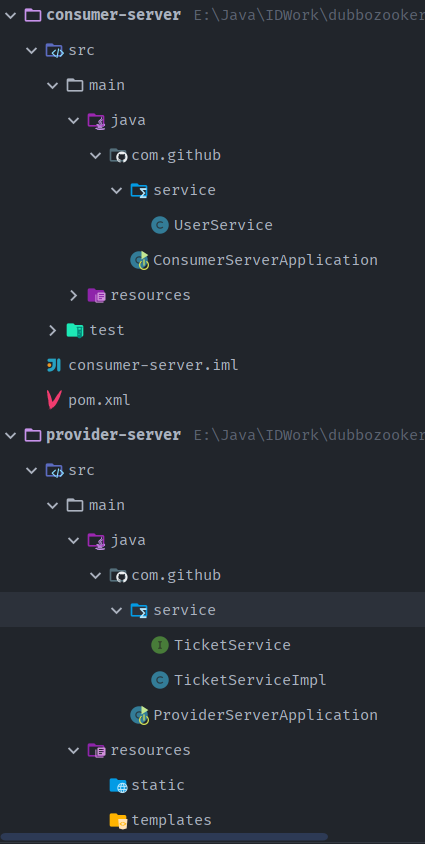Expand the consumer-server resources folder

[x=74, y=295]
